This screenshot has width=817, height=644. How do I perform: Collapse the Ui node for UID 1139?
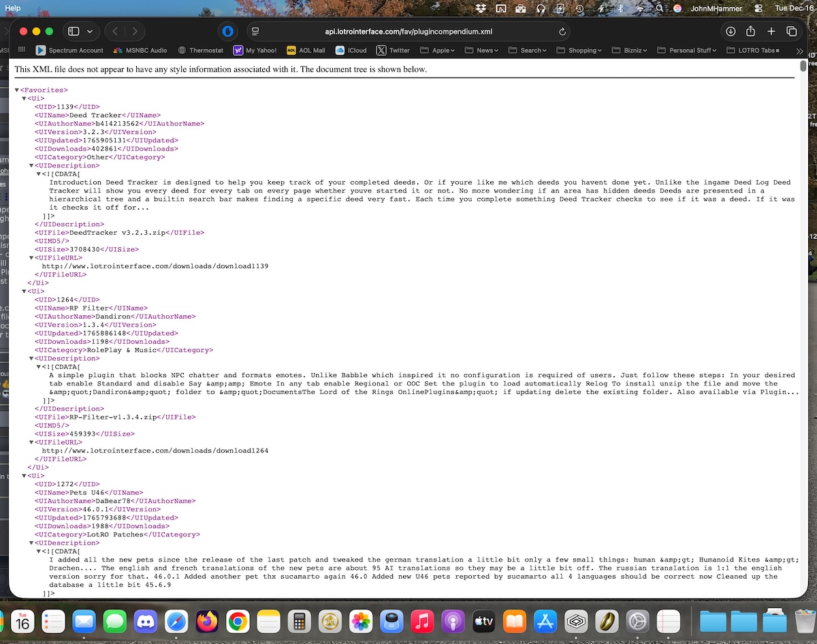pyautogui.click(x=25, y=99)
